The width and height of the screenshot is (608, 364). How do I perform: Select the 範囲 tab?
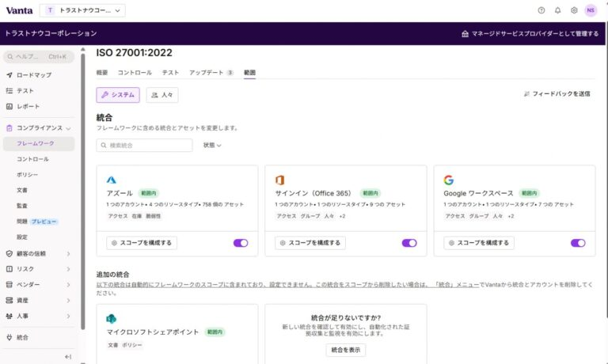click(x=249, y=73)
